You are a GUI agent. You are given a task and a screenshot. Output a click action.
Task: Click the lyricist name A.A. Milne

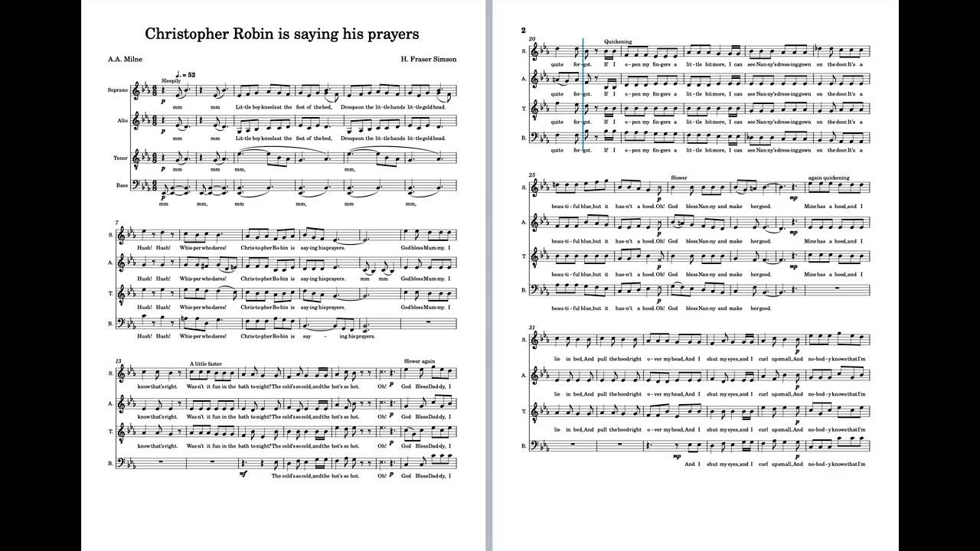pos(125,59)
